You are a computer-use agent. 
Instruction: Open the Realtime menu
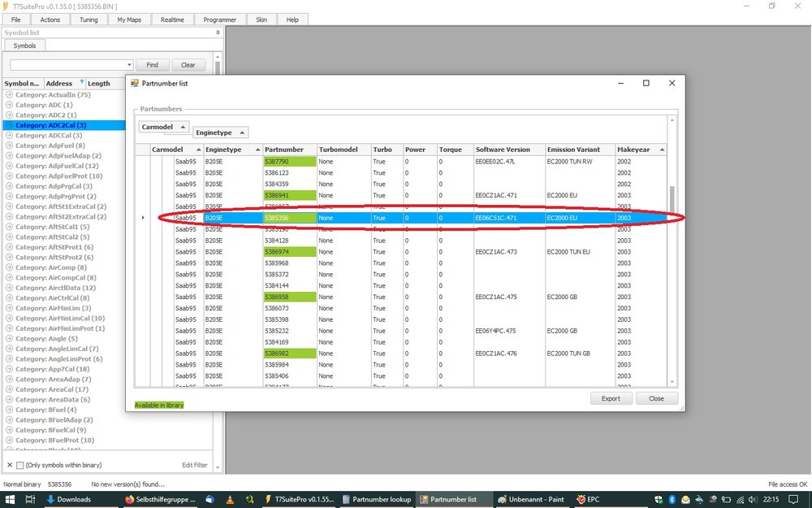[172, 20]
